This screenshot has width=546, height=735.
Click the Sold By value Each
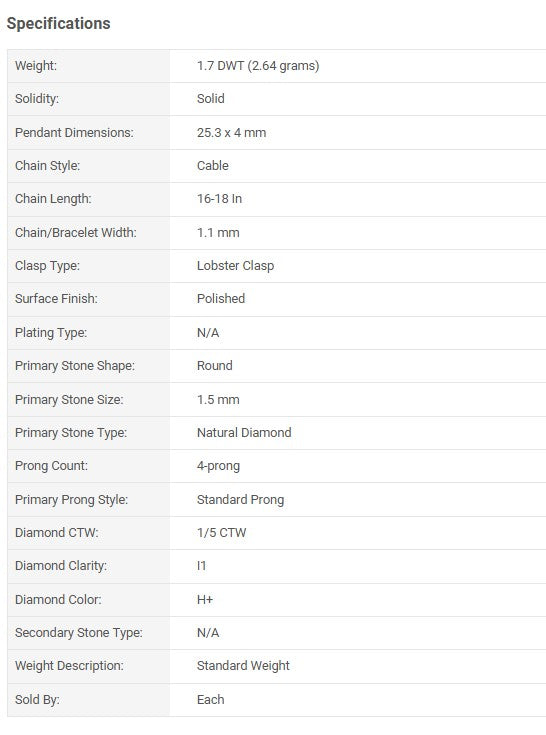tap(210, 700)
